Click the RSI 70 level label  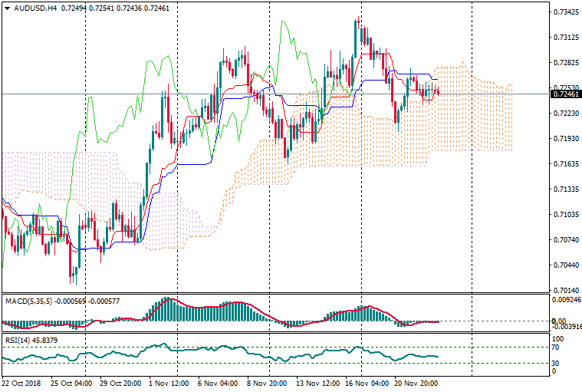(x=557, y=348)
